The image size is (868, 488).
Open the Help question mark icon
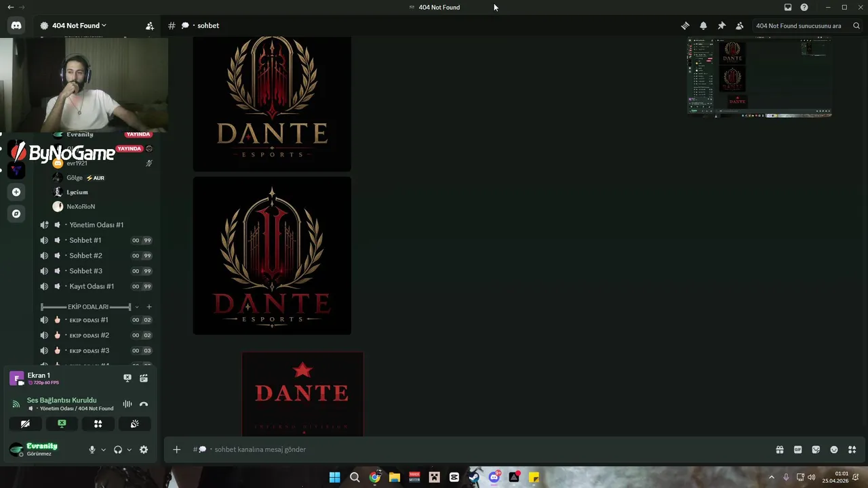point(804,7)
